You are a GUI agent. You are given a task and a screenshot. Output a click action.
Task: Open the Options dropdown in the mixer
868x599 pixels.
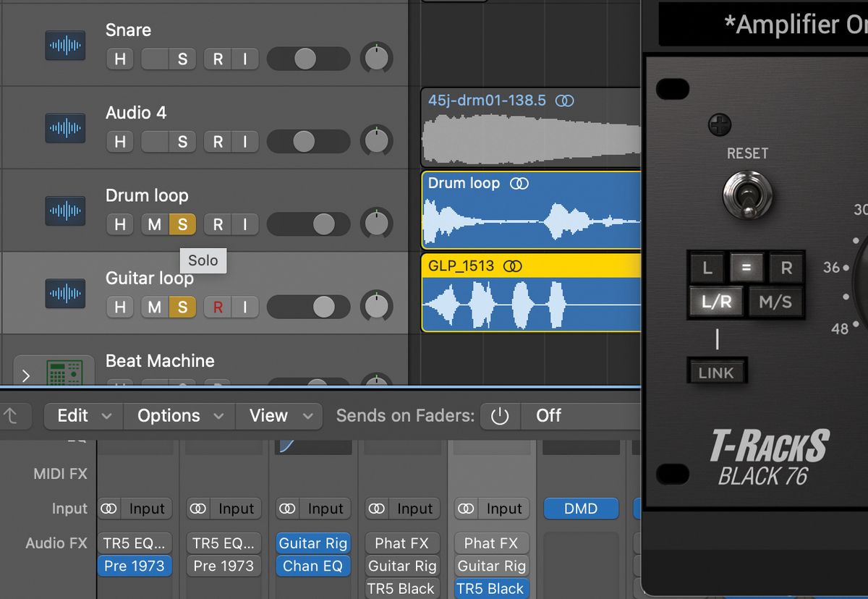coord(169,415)
